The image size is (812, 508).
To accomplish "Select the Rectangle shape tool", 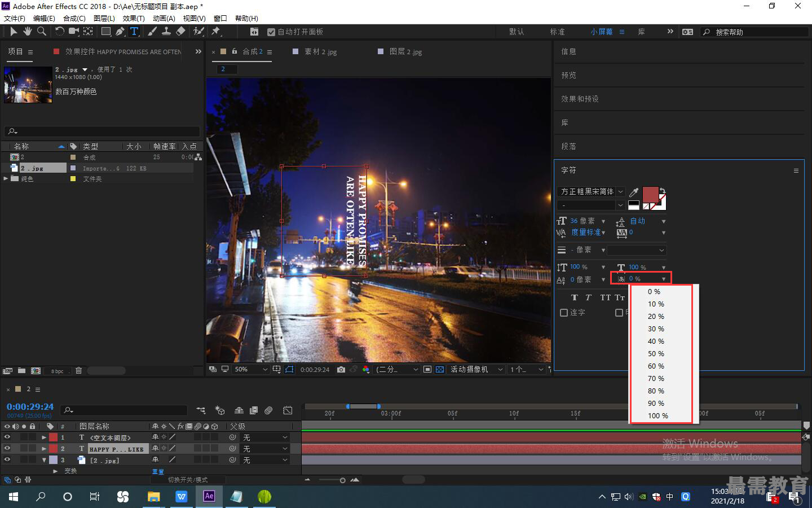I will click(x=105, y=32).
